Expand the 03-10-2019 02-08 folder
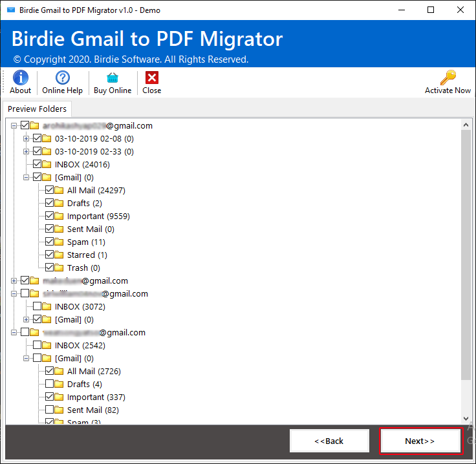The height and width of the screenshot is (464, 476). click(26, 138)
